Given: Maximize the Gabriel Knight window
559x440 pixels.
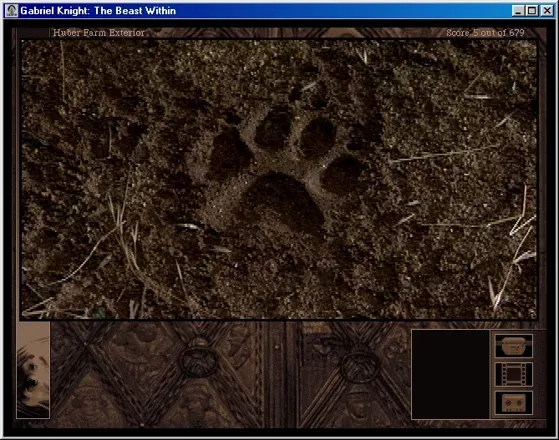Looking at the screenshot, I should point(532,11).
